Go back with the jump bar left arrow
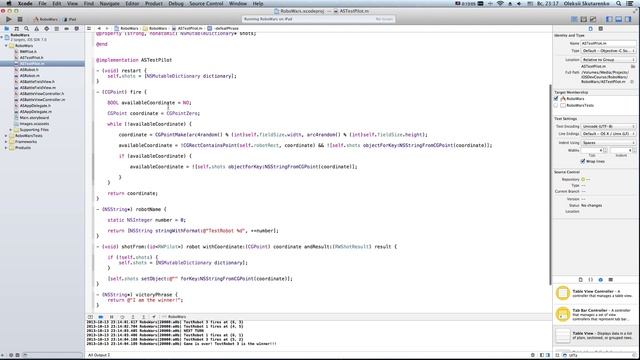Viewport: 640px width, 360px height. point(99,29)
